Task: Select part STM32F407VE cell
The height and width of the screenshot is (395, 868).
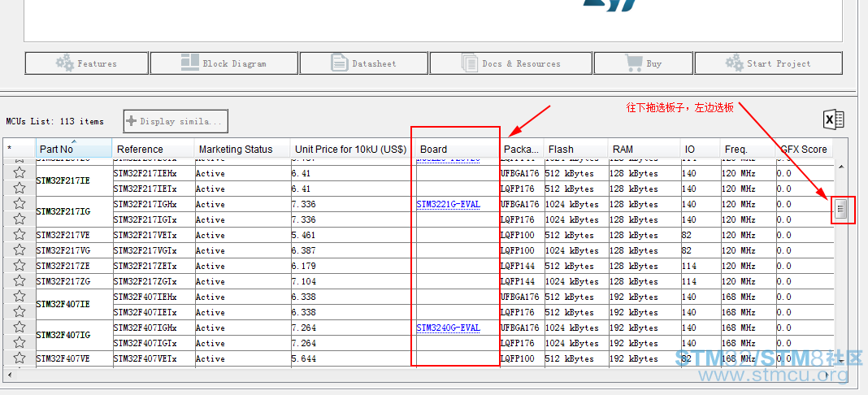Action: point(74,359)
